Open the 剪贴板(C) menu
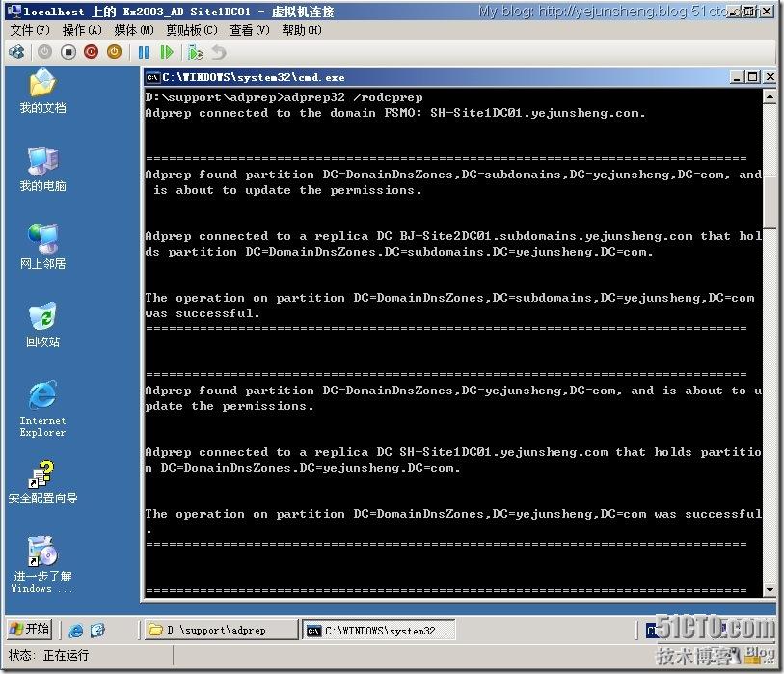This screenshot has width=784, height=674. (x=192, y=31)
